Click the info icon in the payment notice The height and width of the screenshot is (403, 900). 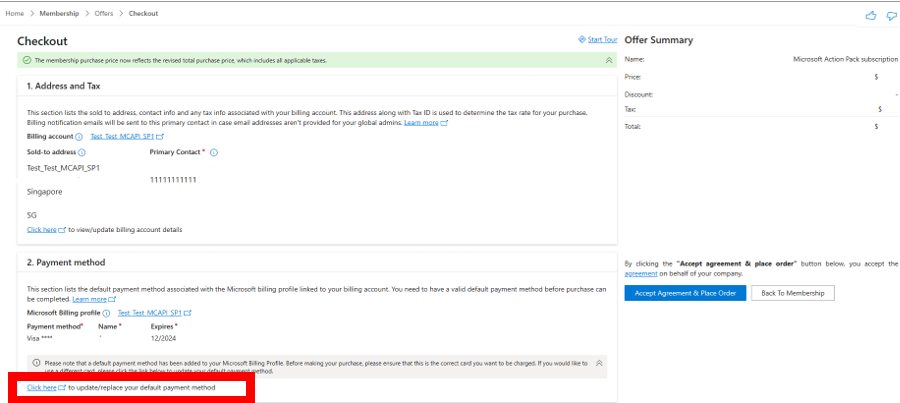37,362
